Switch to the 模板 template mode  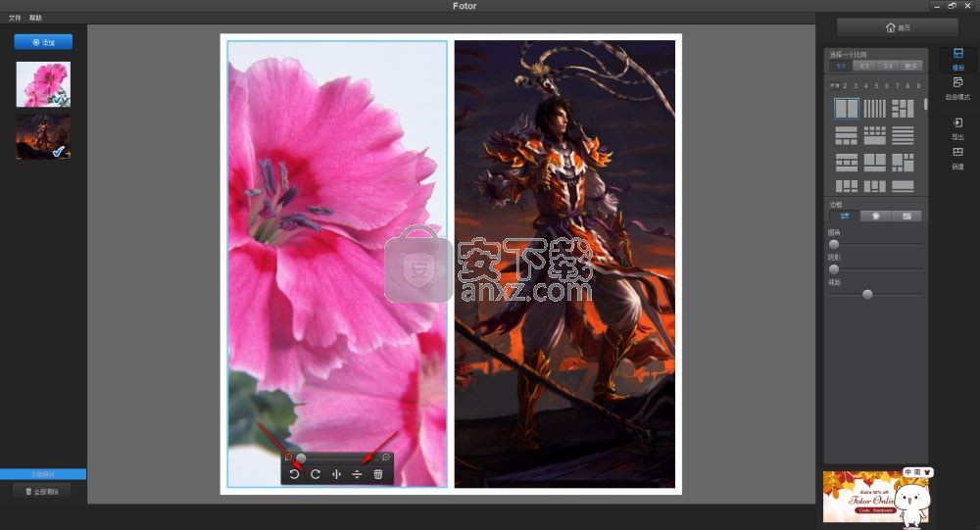click(x=958, y=59)
